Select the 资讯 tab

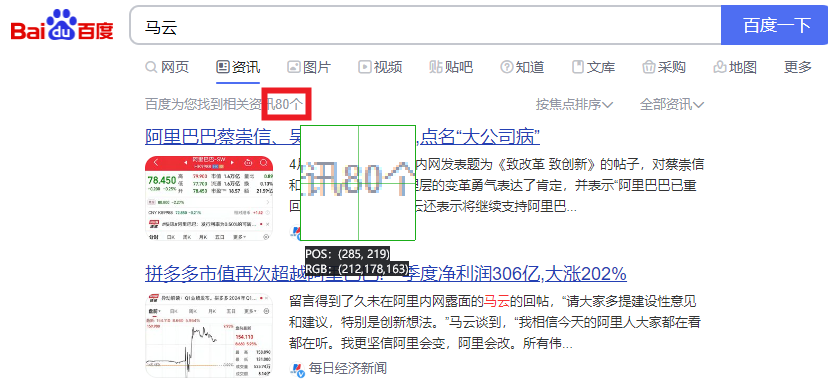238,67
